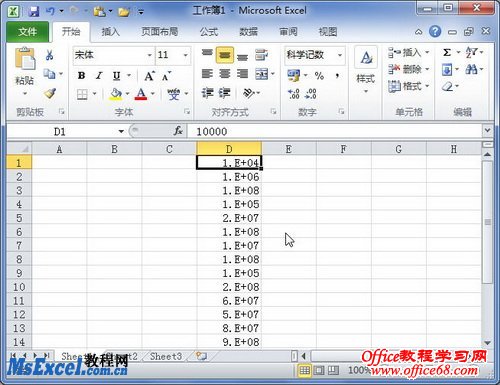Screen dimensions: 500x385
Task: Click the Cut scissors icon
Action: point(50,55)
